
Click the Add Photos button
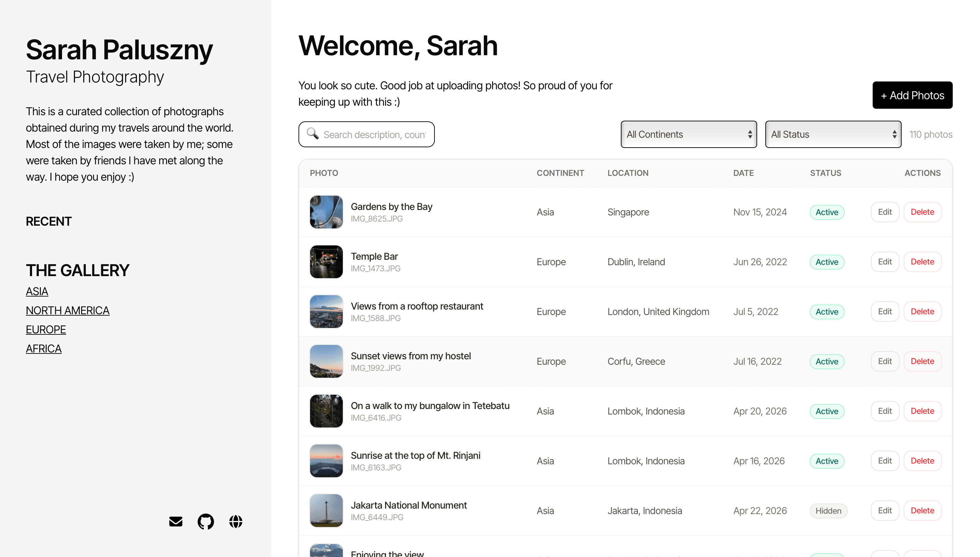(x=912, y=95)
